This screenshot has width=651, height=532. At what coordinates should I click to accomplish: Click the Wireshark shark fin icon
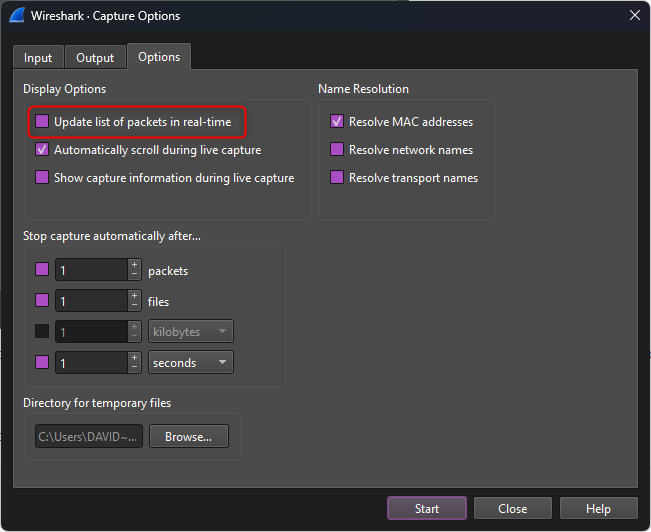17,15
